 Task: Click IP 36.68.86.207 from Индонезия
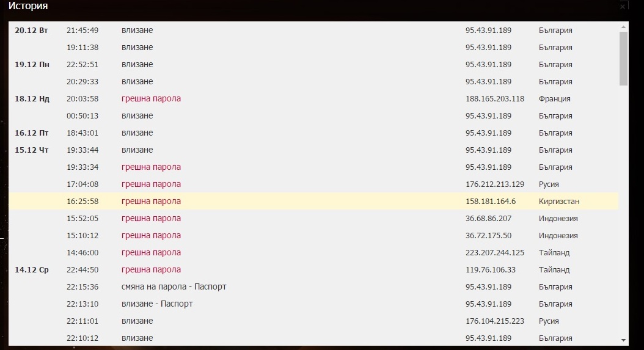click(488, 219)
